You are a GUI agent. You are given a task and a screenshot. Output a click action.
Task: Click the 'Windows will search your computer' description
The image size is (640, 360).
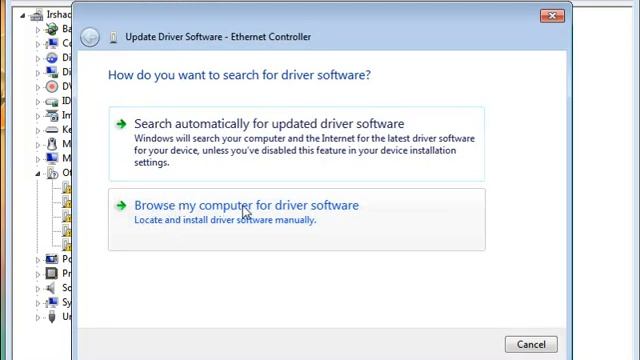pos(304,150)
